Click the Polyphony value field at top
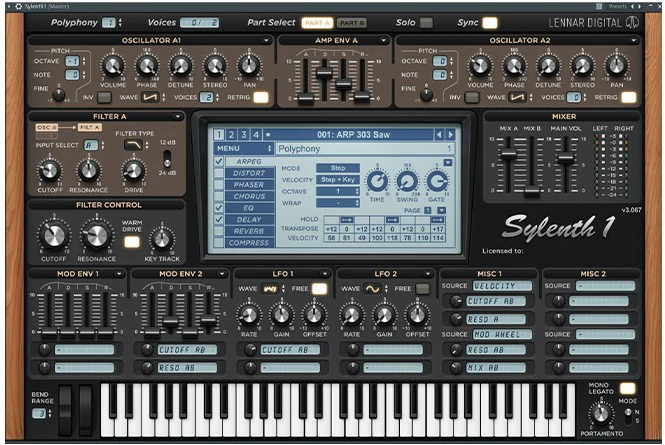Image resolution: width=665 pixels, height=445 pixels. [109, 23]
